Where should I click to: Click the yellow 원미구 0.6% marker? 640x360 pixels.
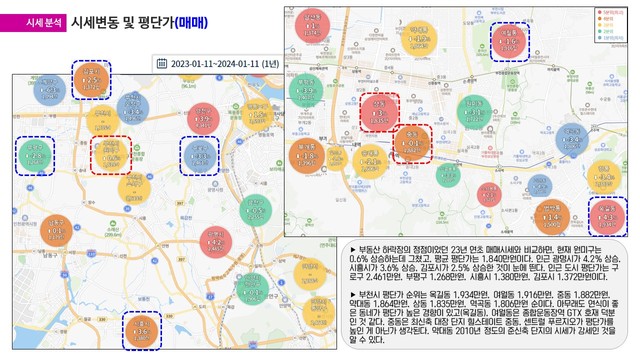coord(111,156)
